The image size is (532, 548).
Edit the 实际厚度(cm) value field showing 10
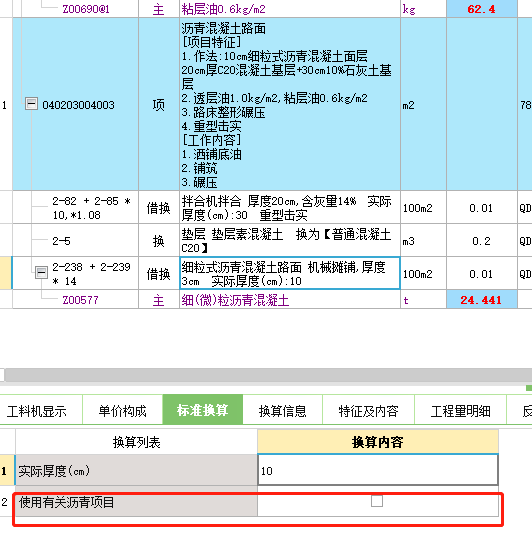(x=378, y=470)
